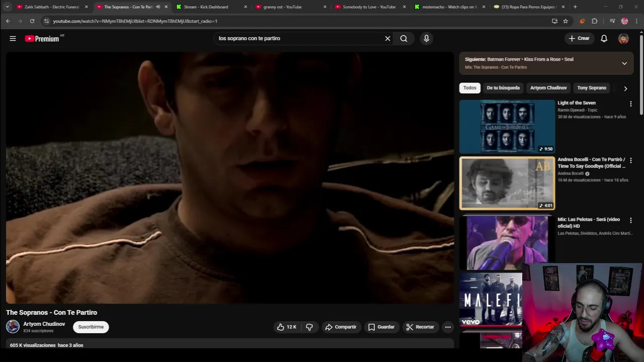Open browser profile avatar
The image size is (644, 362).
click(624, 21)
